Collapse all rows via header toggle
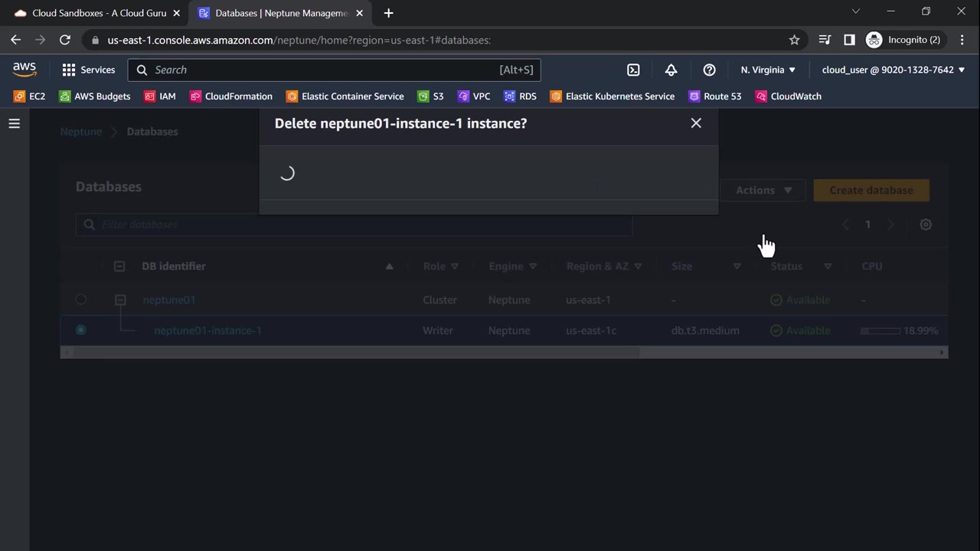This screenshot has width=980, height=551. (119, 266)
